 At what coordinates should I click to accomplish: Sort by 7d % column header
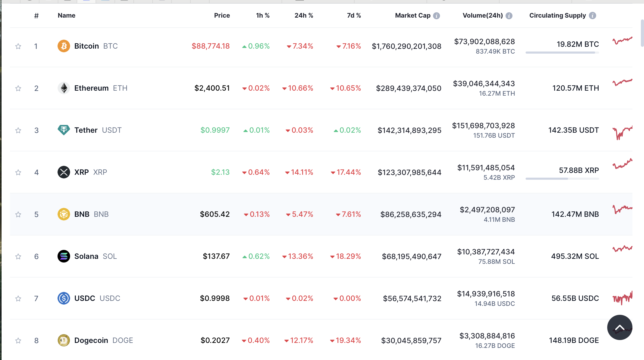click(354, 16)
